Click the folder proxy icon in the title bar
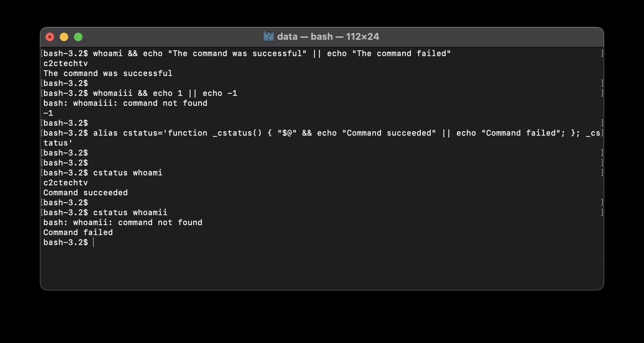The width and height of the screenshot is (644, 343). point(269,36)
